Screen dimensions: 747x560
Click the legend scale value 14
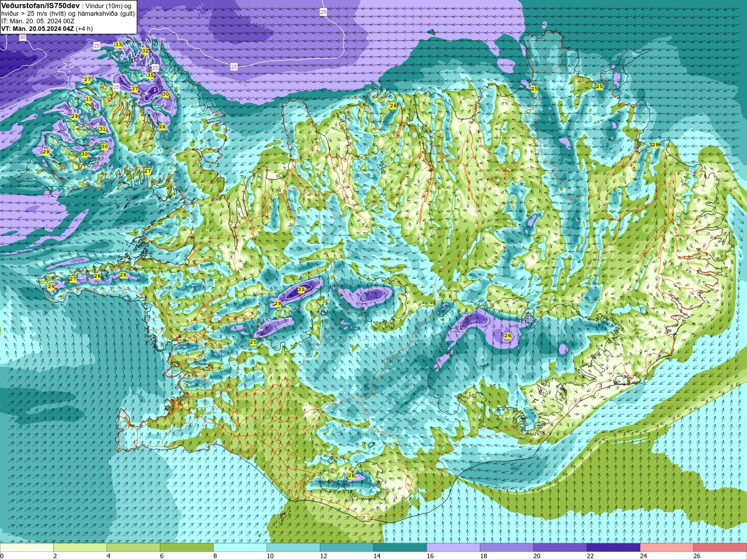[376, 556]
